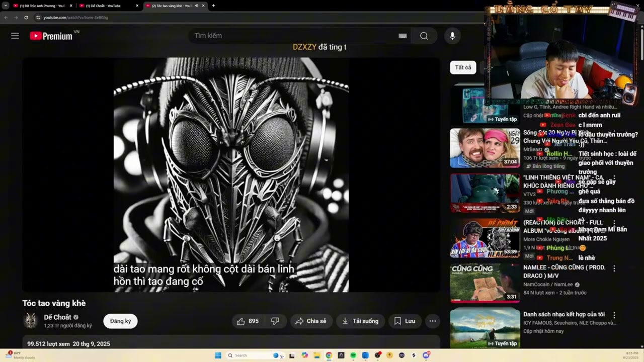644x362 pixels.
Task: Open Chrome from the Windows taskbar
Action: pyautogui.click(x=329, y=355)
